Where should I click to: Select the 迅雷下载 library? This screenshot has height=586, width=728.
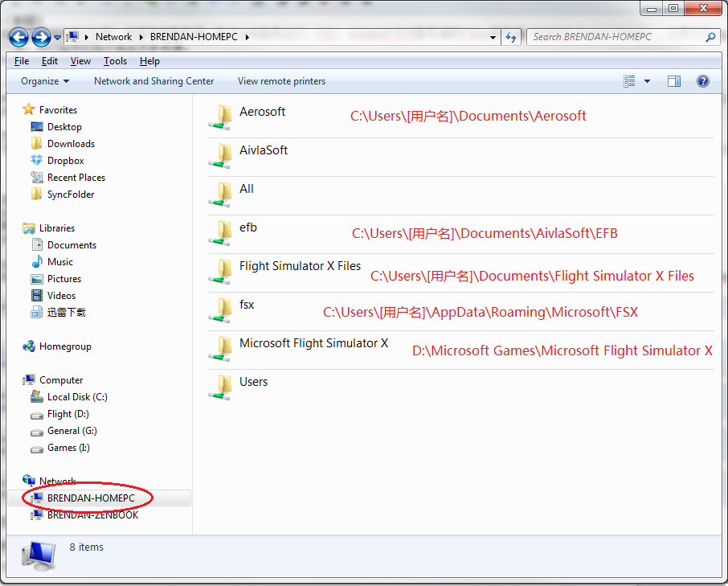point(67,313)
